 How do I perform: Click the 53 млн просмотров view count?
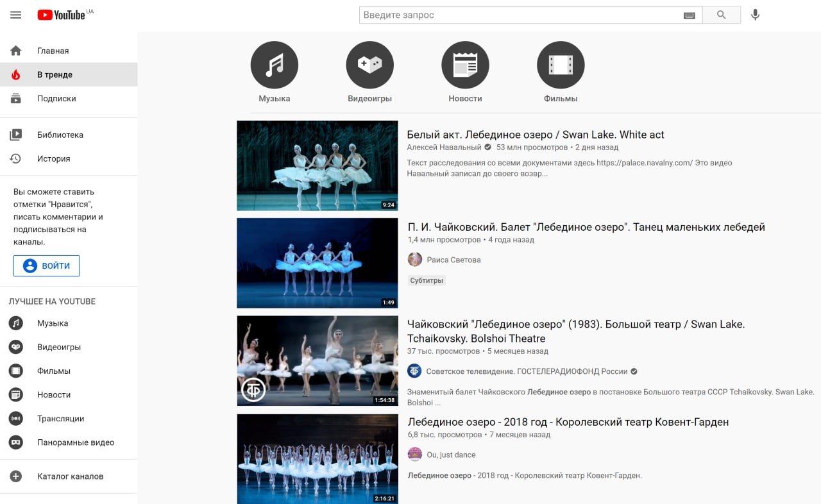(532, 147)
